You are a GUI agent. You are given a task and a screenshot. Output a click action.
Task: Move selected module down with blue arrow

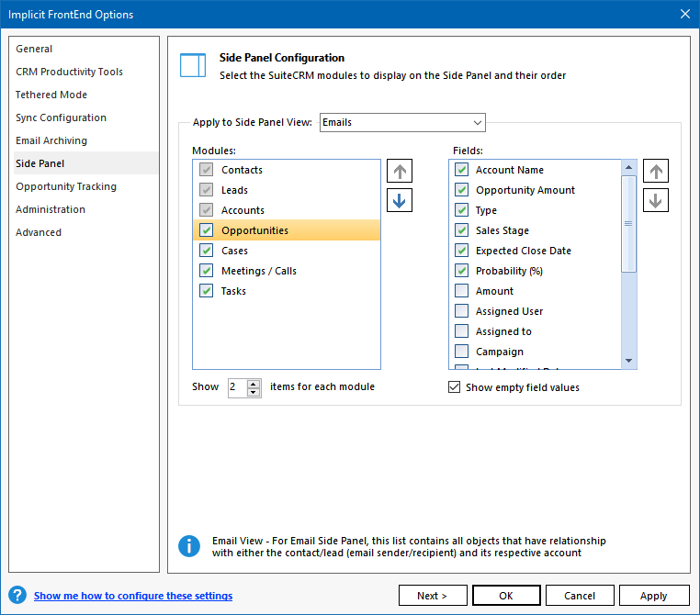click(400, 200)
